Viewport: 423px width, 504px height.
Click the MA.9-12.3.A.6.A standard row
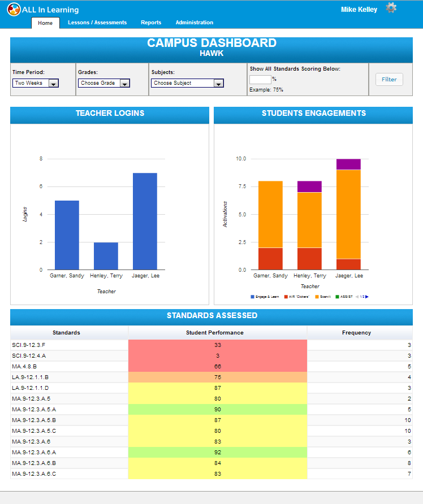tap(212, 452)
